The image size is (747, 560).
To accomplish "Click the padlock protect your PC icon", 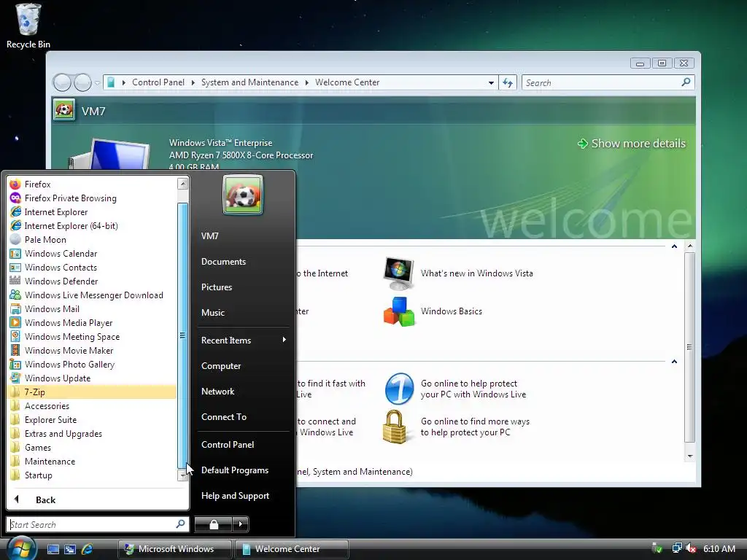I will pyautogui.click(x=395, y=427).
